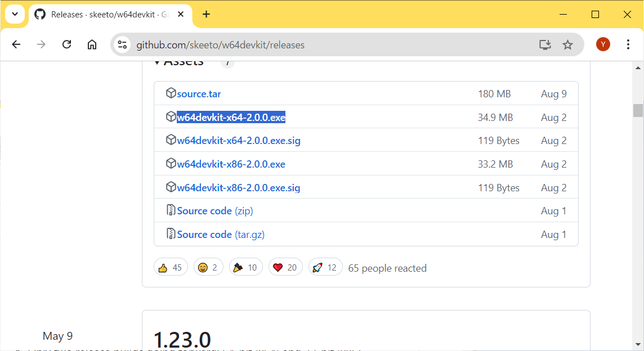644x351 pixels.
Task: React with thumbs up (45)
Action: click(171, 267)
